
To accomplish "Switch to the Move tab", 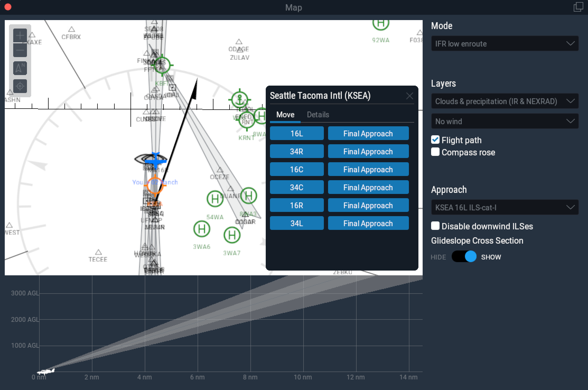I will pyautogui.click(x=285, y=115).
